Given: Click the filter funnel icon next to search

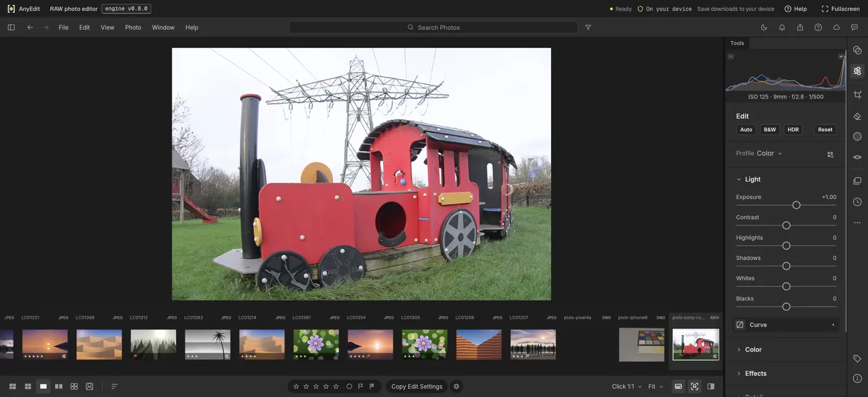Looking at the screenshot, I should point(588,27).
